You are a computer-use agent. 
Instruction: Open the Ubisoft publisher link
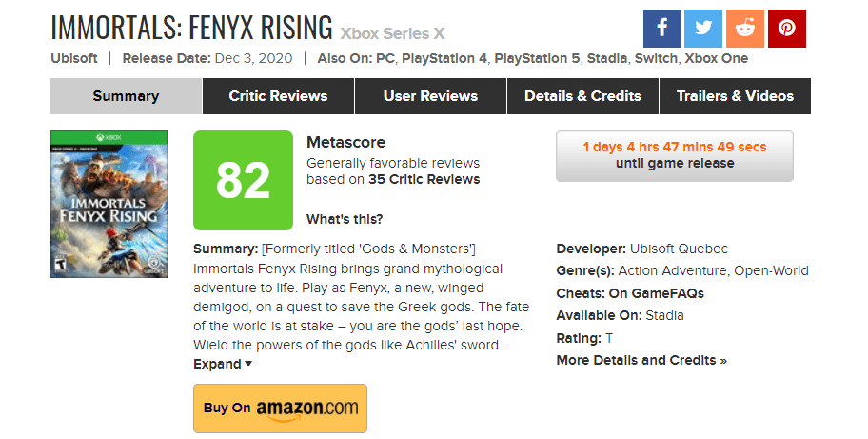[74, 58]
